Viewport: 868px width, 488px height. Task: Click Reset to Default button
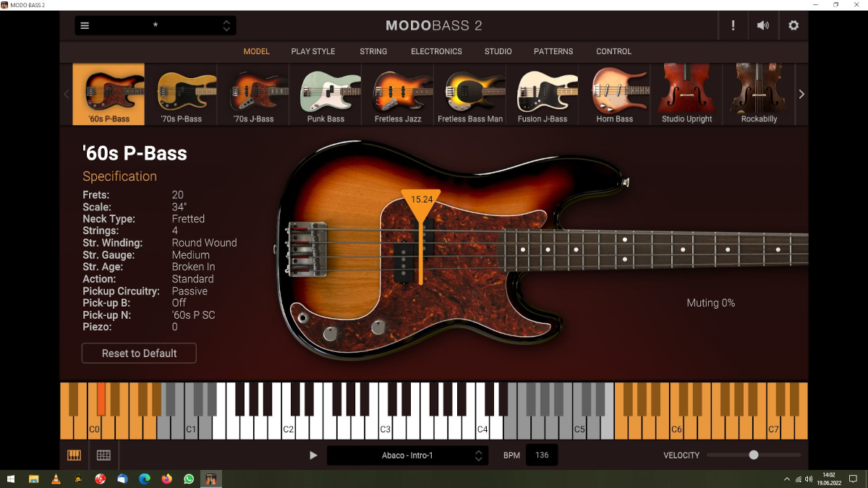(139, 353)
